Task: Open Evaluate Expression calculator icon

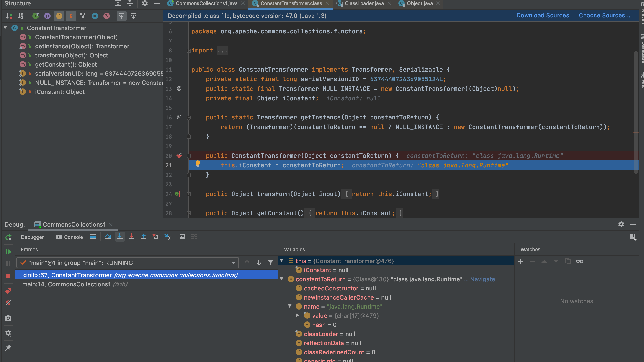Action: pyautogui.click(x=182, y=236)
